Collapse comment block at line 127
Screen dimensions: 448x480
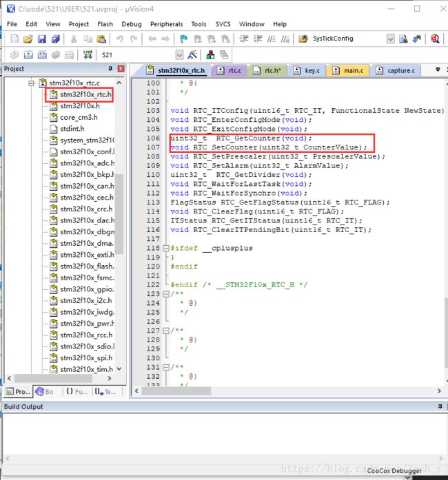click(166, 331)
